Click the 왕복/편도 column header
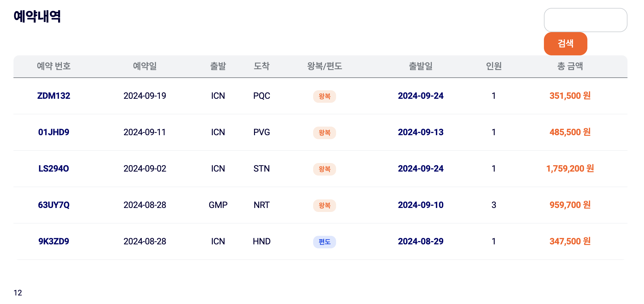 (x=324, y=66)
